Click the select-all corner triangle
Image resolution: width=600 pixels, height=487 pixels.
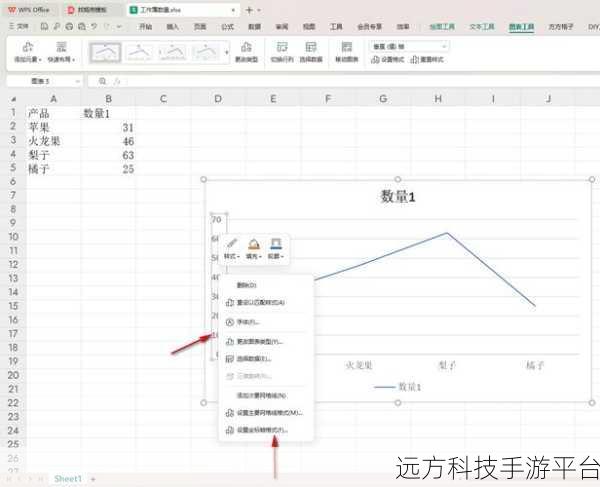13,99
